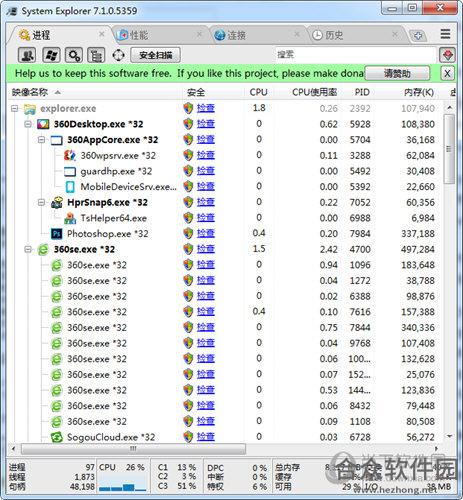Select the crosshair window finder tool
Viewport: 463px width, 500px height.
(119, 55)
